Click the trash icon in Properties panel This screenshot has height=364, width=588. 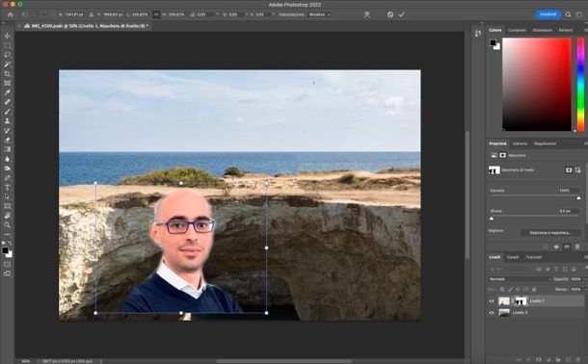(577, 247)
